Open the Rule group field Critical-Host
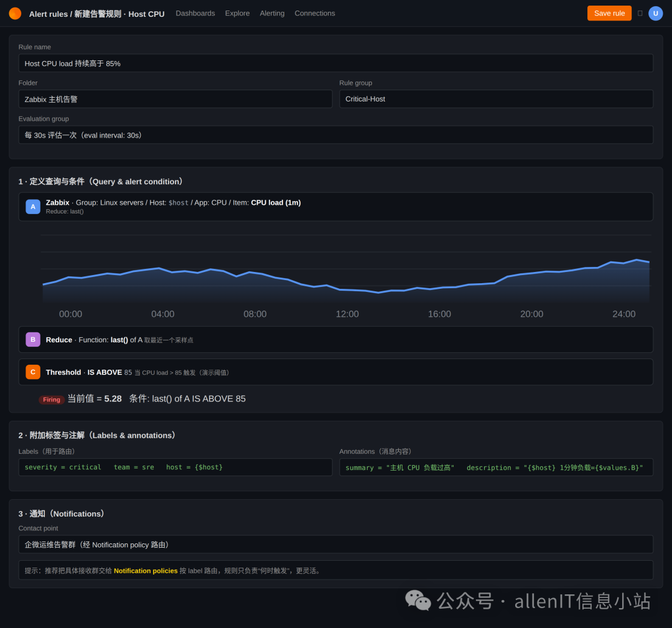Image resolution: width=672 pixels, height=628 pixels. pos(496,99)
